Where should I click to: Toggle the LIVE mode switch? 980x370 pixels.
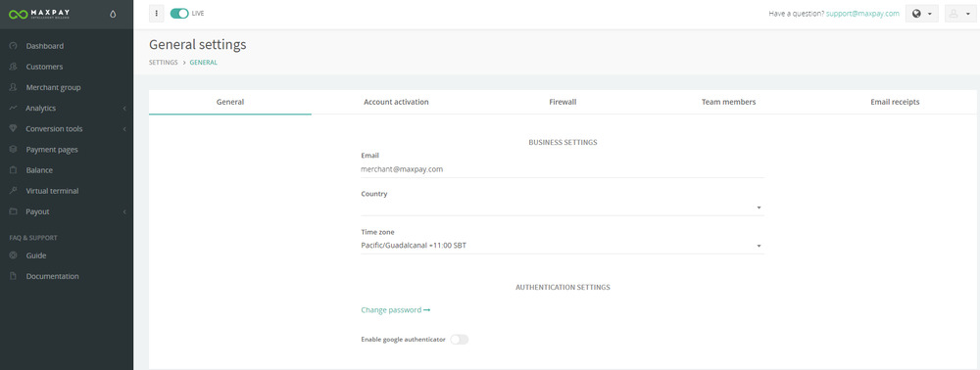[x=179, y=13]
